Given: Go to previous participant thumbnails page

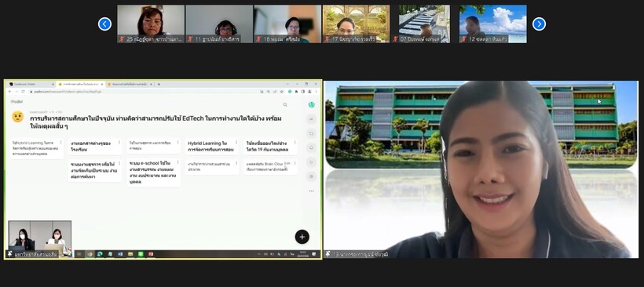Looking at the screenshot, I should coord(104,24).
